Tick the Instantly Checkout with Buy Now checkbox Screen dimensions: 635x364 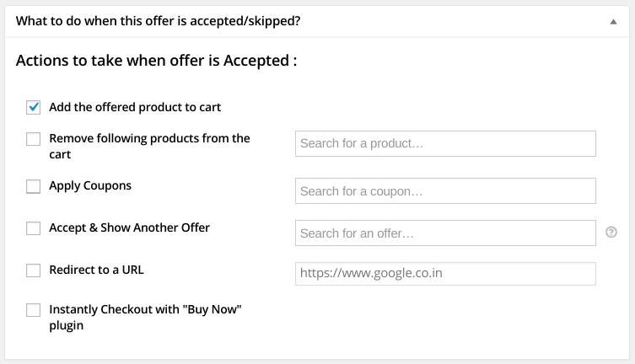33,310
